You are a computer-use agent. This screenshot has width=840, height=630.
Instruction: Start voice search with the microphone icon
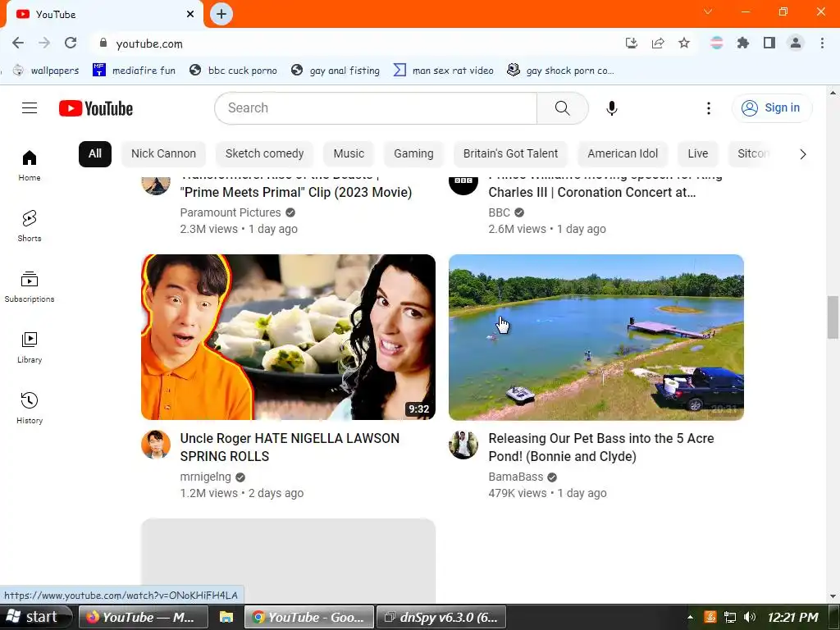(611, 108)
